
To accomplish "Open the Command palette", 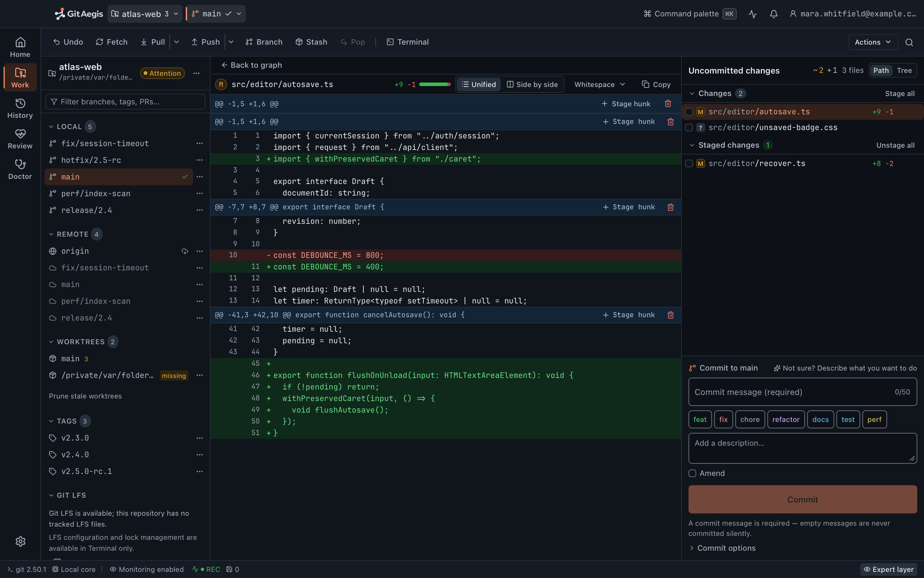I will pos(689,14).
